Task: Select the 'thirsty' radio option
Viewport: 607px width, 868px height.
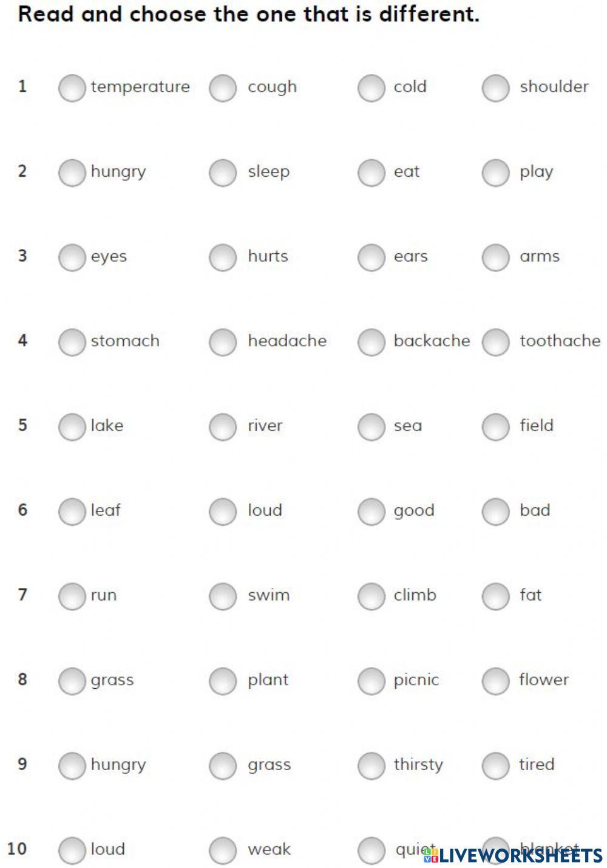Action: coord(371,766)
